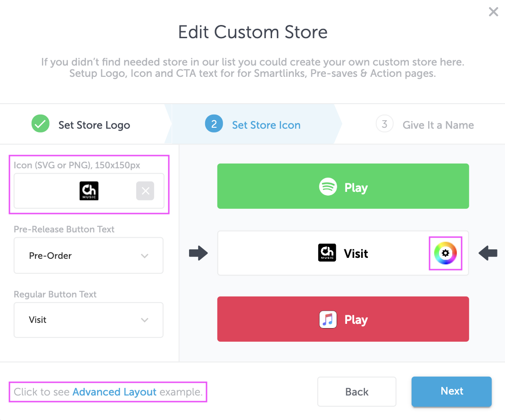
Task: Click the left-pointing arrow beside preview
Action: 488,253
